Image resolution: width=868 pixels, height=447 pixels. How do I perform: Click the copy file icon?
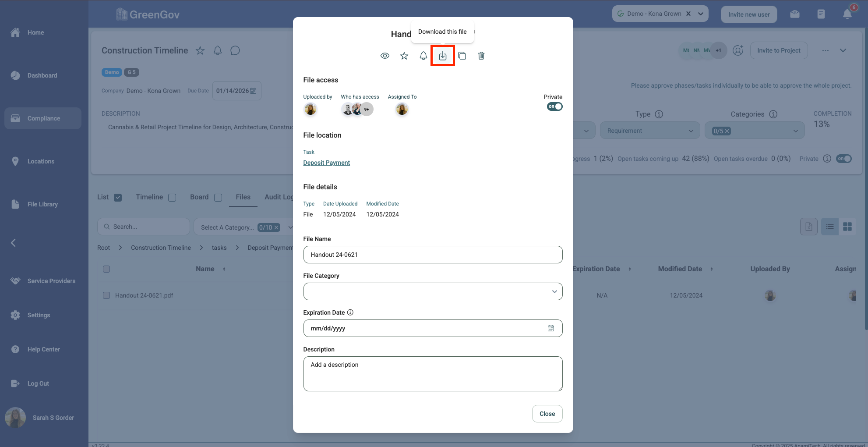[462, 56]
